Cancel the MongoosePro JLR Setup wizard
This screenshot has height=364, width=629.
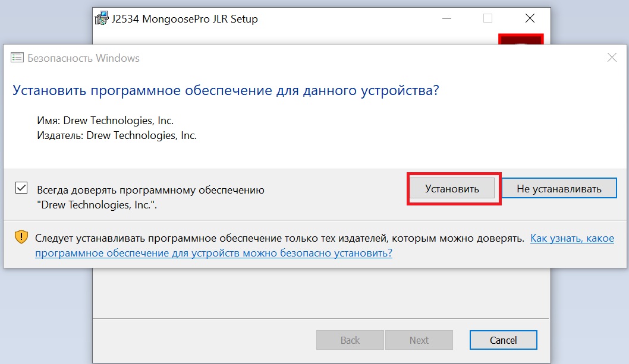pos(503,340)
